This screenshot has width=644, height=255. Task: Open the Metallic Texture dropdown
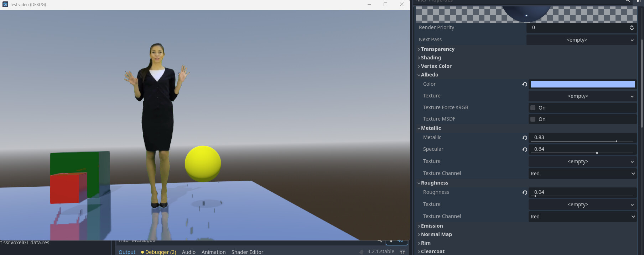582,161
